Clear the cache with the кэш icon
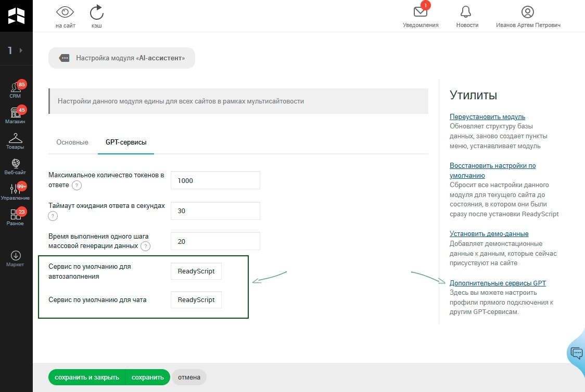 pyautogui.click(x=97, y=12)
